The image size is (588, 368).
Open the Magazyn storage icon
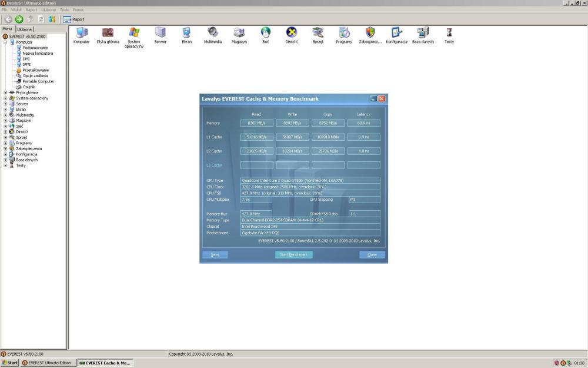[239, 33]
